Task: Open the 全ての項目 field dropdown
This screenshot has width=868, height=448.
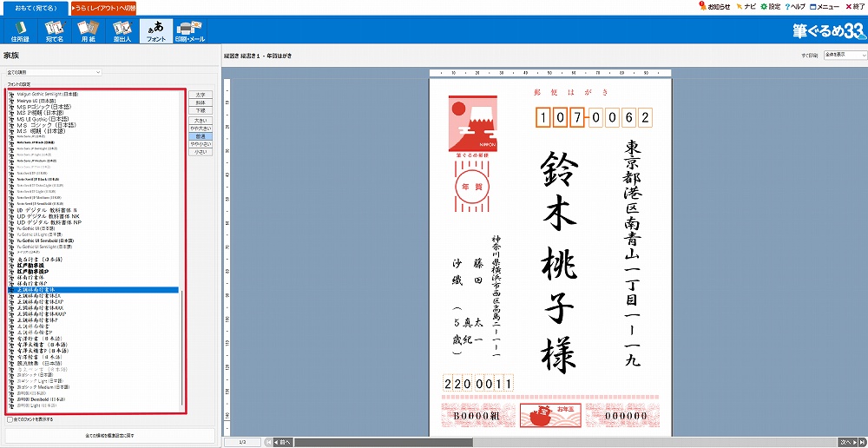Action: click(x=54, y=72)
